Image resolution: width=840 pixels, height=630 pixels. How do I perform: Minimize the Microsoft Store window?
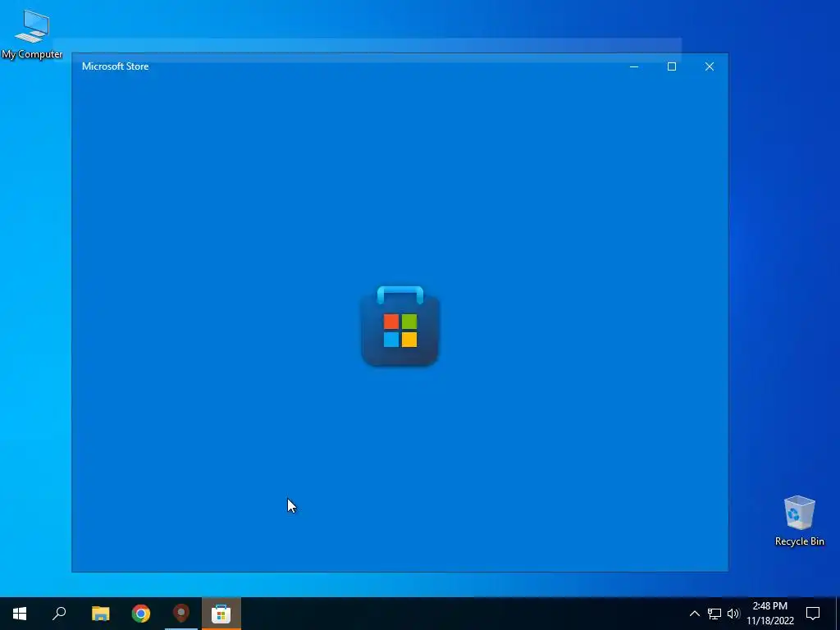pos(634,66)
